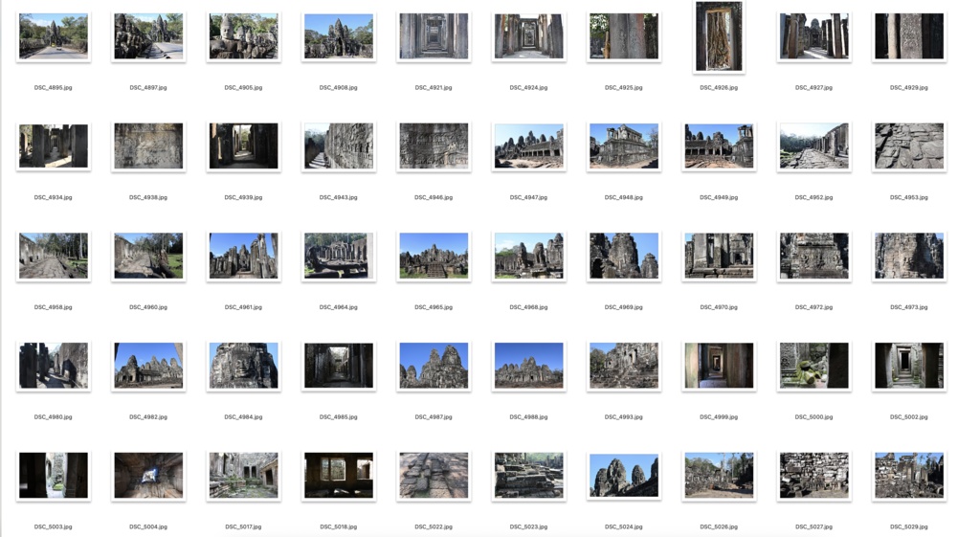
Task: Click the file name text "DSC_4926.jpg"
Action: coord(719,87)
